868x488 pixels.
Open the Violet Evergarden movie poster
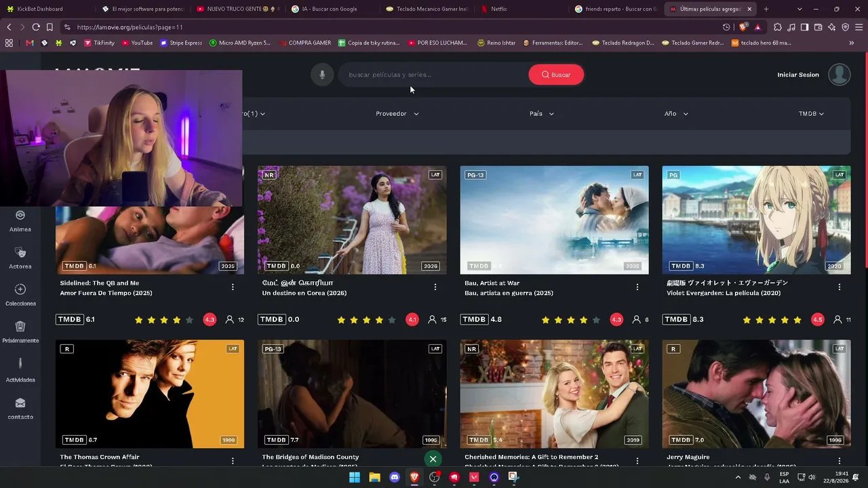pos(756,220)
